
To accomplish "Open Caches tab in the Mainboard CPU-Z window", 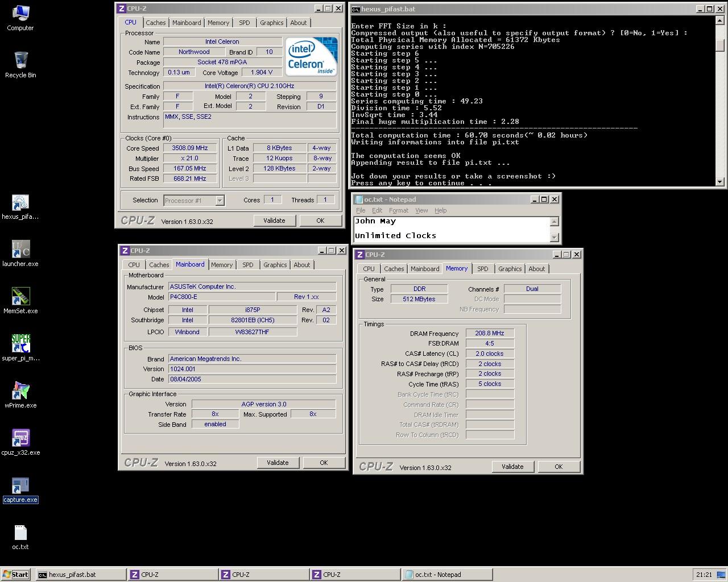I will click(159, 265).
